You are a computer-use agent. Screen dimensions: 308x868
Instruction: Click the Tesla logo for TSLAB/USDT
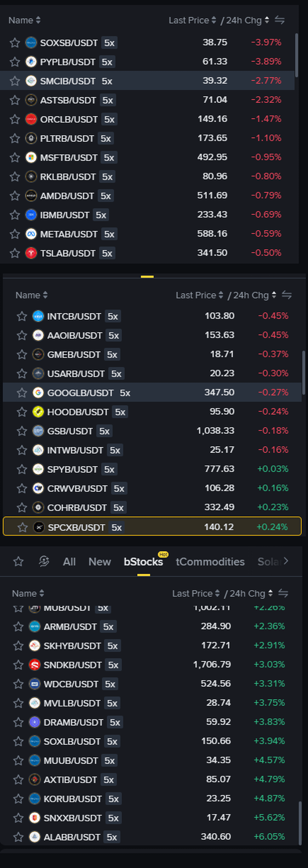point(31,253)
